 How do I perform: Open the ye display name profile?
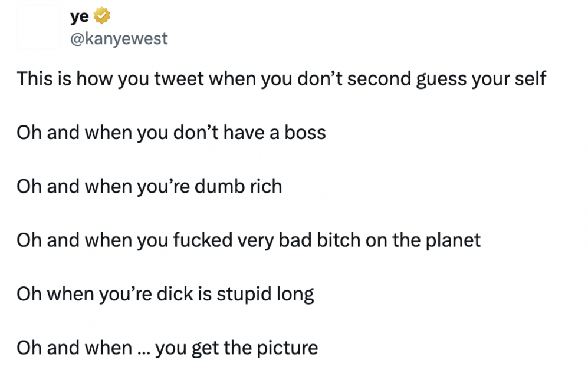80,16
